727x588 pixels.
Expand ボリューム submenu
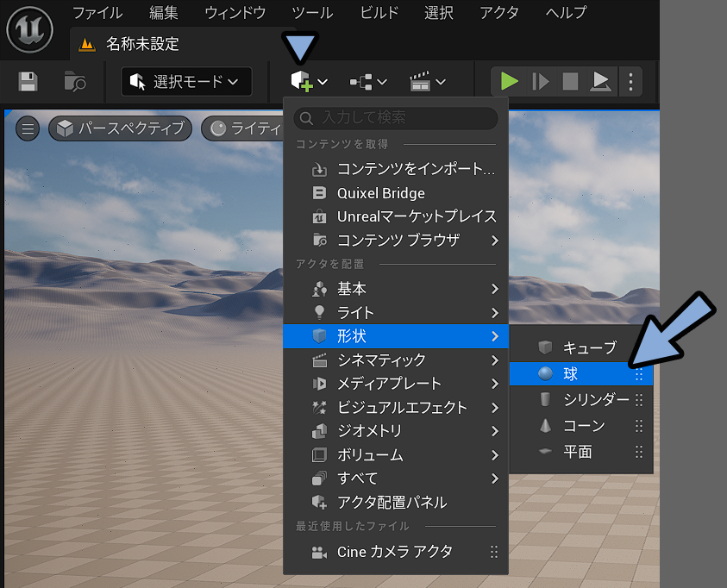coord(396,455)
